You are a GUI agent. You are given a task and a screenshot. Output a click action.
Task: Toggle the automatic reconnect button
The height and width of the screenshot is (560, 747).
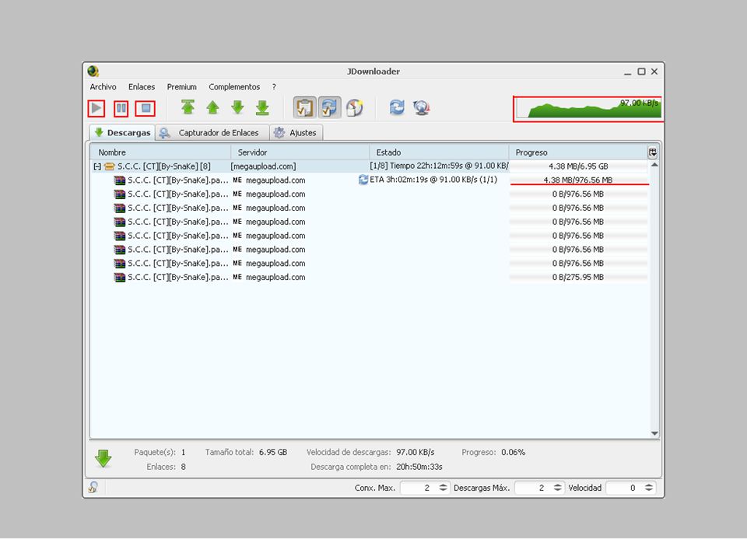[329, 107]
